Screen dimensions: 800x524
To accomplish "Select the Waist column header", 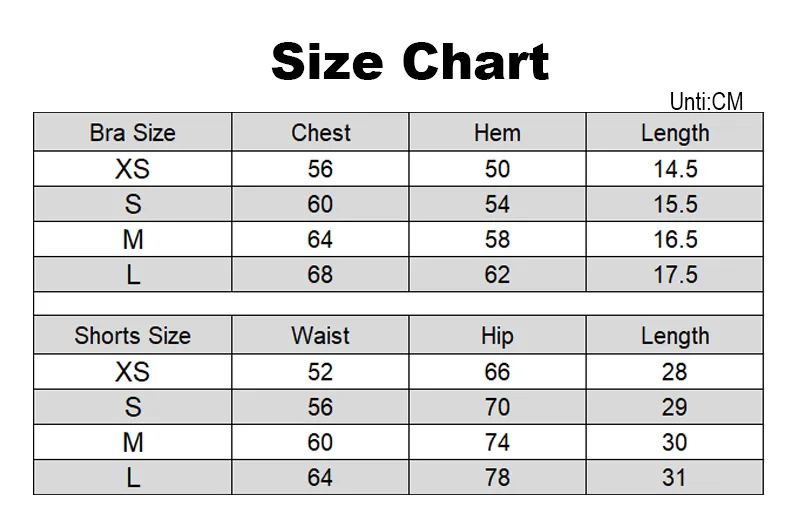I will [x=320, y=335].
